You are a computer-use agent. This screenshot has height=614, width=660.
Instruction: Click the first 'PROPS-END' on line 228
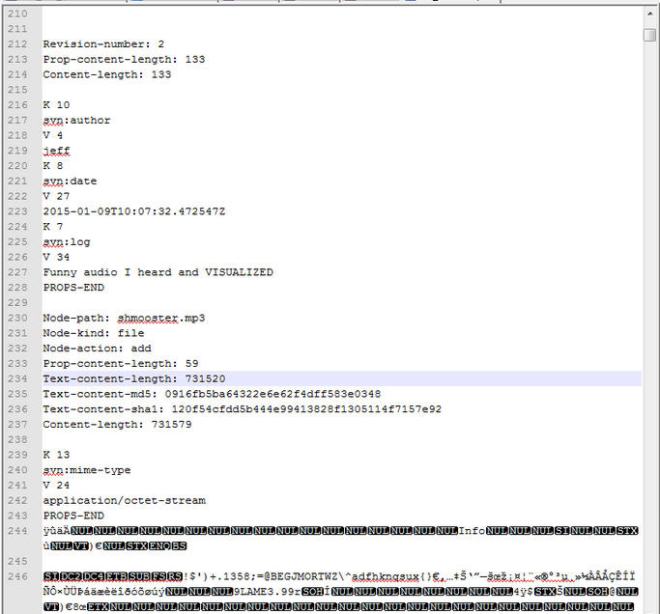pos(73,287)
